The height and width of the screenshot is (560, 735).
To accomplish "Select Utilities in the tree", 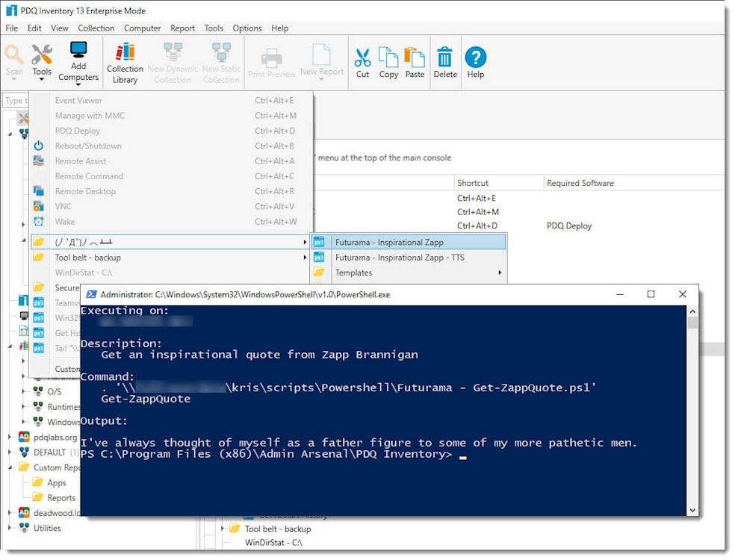I will [x=47, y=528].
